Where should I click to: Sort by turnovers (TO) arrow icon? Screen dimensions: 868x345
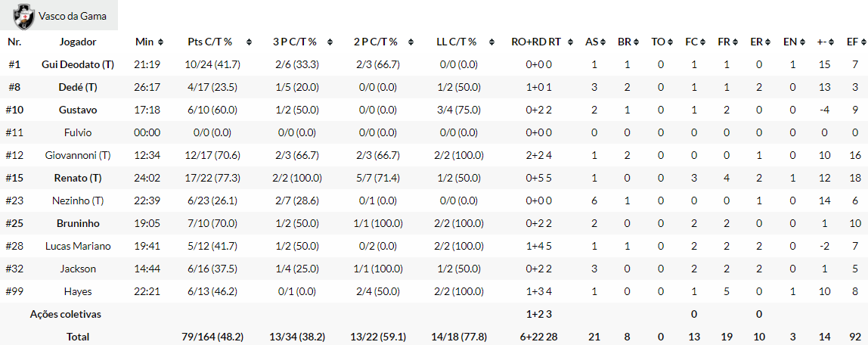coord(670,42)
